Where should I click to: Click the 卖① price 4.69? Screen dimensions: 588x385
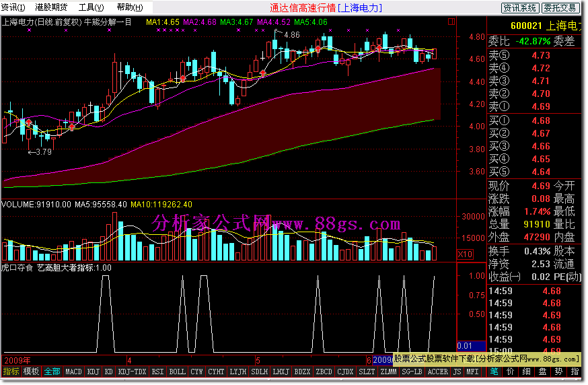tap(541, 106)
